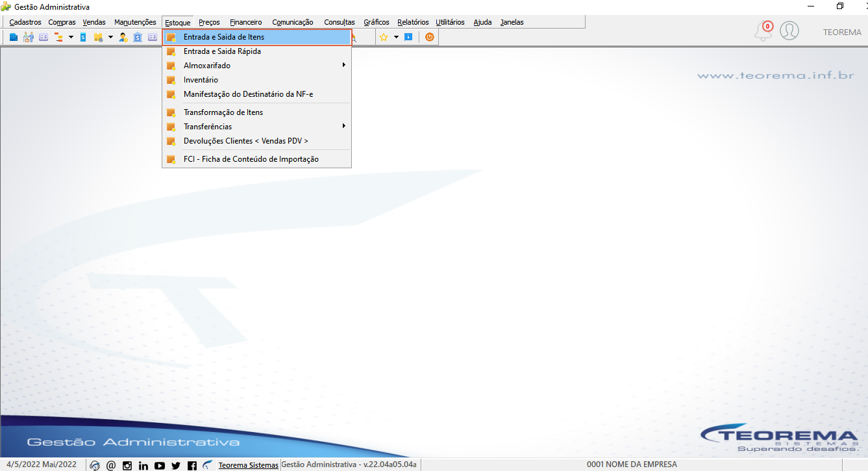
Task: Click the blue building icon in toolbar
Action: pyautogui.click(x=14, y=37)
